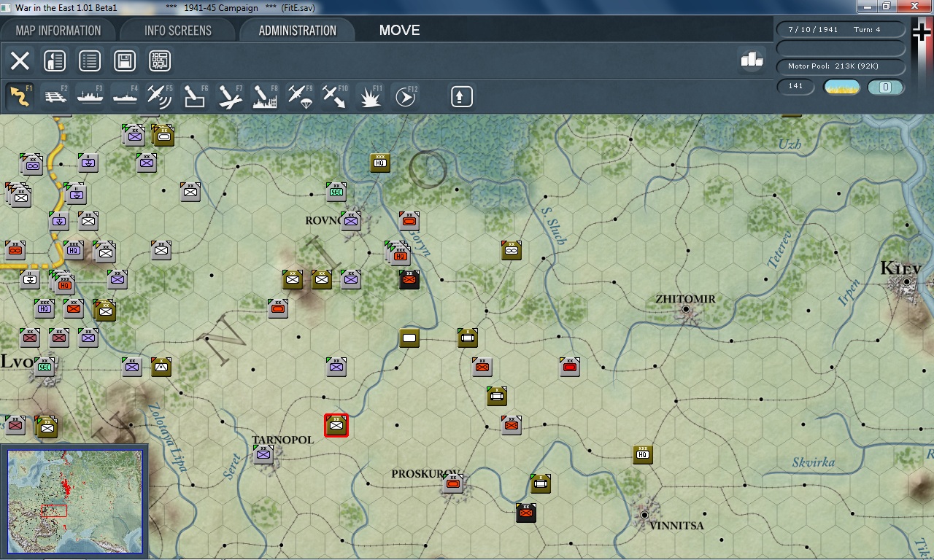Switch to the INFO SCREENS tab
The width and height of the screenshot is (934, 560).
tap(178, 31)
